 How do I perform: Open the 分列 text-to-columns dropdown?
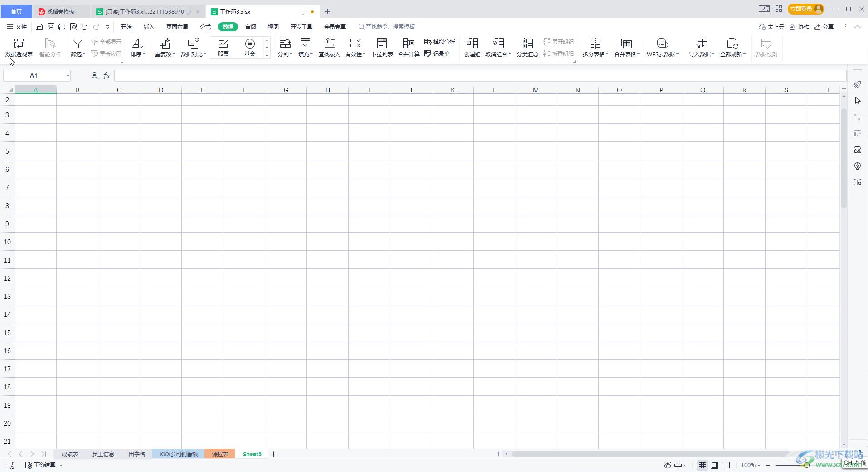pos(285,54)
